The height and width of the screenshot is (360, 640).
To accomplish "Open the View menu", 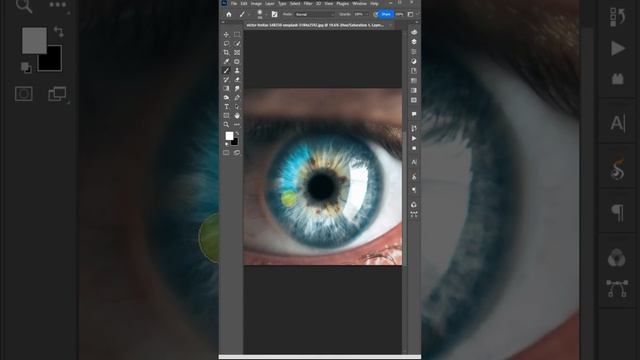I will pos(329,4).
